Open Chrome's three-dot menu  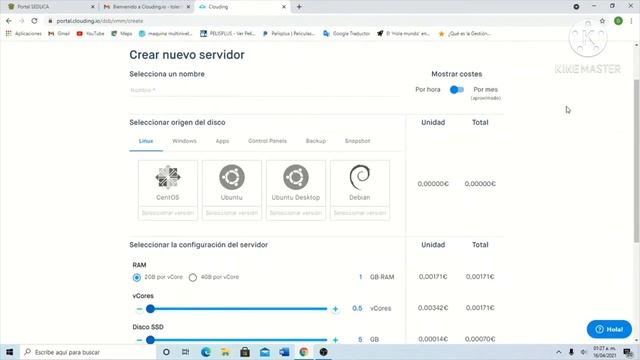coord(631,21)
